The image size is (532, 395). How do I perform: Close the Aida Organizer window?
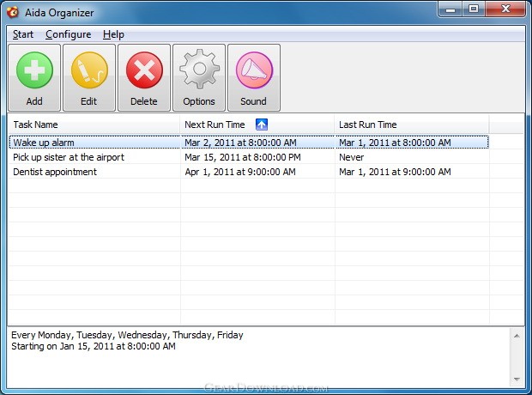(x=505, y=9)
